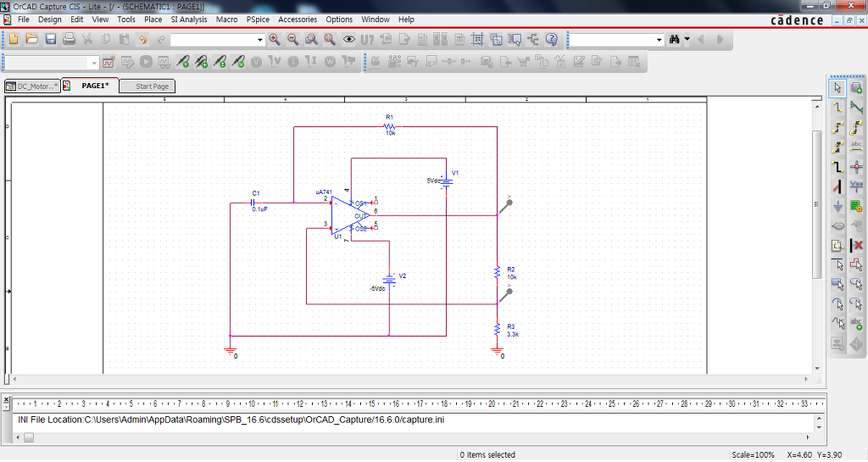Add a voltage level marker probe

(183, 62)
